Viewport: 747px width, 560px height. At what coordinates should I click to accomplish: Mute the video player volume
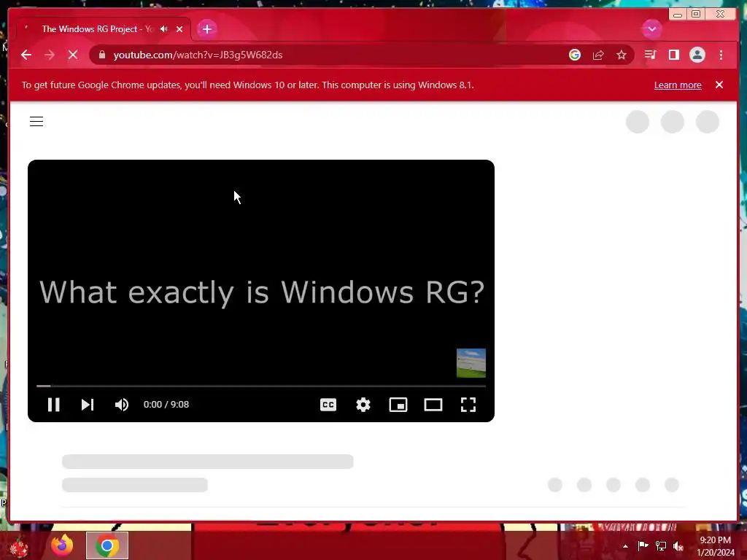122,405
